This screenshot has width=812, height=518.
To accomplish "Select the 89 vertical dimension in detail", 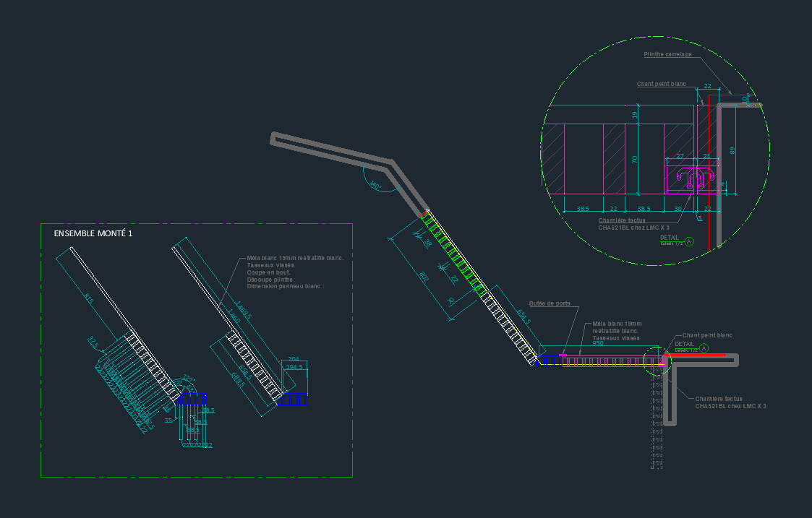I will pyautogui.click(x=732, y=150).
